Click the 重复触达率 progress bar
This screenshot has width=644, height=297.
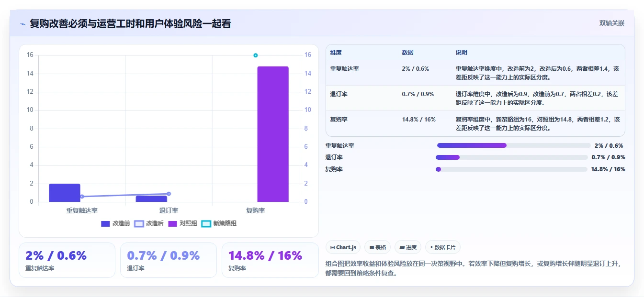pyautogui.click(x=514, y=145)
